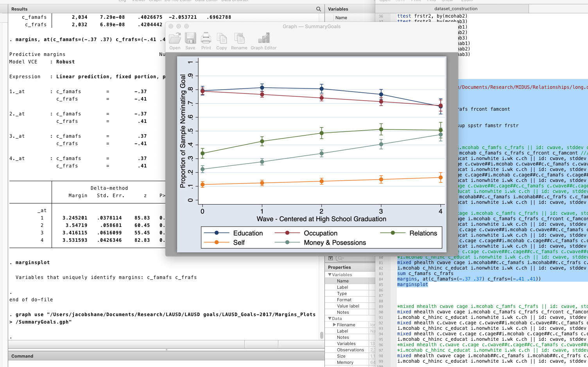The width and height of the screenshot is (588, 367).
Task: Collapse the Variables section in Properties
Action: pos(330,275)
